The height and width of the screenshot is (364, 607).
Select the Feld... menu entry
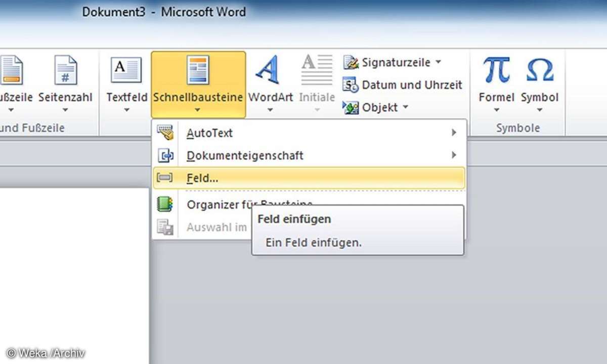tap(309, 178)
